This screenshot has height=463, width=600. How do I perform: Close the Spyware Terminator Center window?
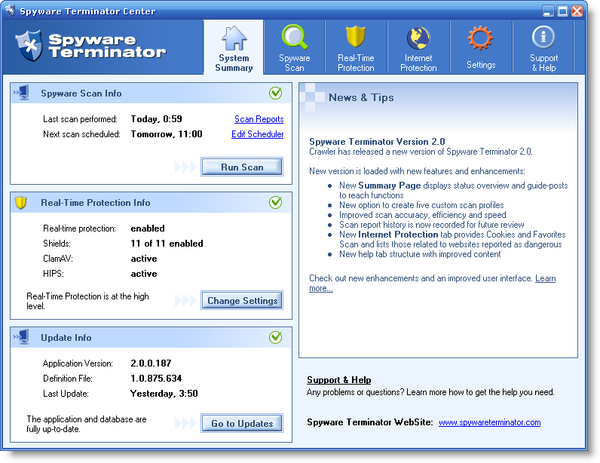pos(577,11)
